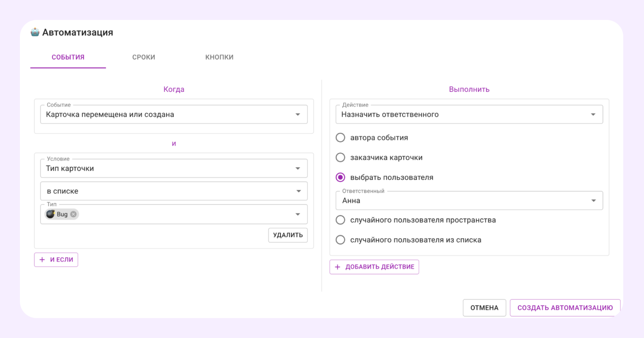Viewport: 644px width, 338px height.
Task: Click СОЗДАТЬ АВТОМАТИЗАЦИЮ button
Action: point(565,308)
